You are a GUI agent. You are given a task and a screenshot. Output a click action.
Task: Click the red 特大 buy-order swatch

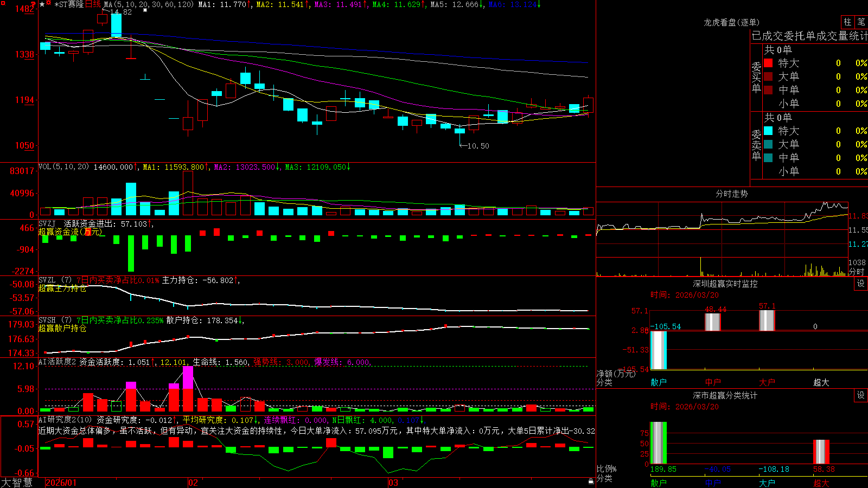(768, 63)
